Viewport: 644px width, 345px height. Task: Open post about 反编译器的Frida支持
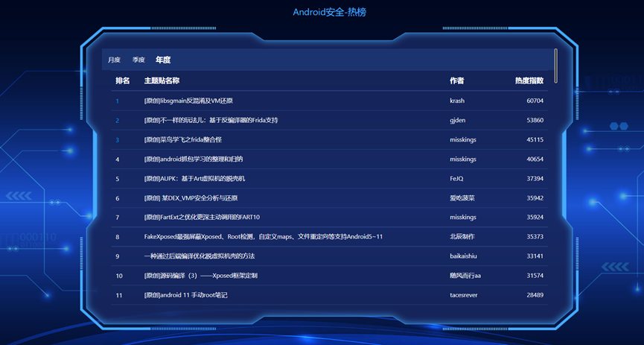tap(211, 121)
